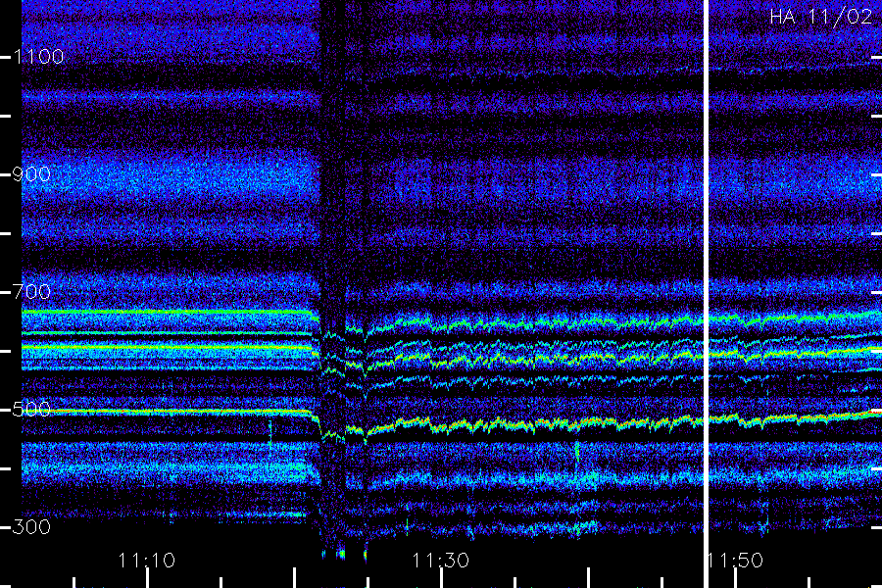The height and width of the screenshot is (588, 882).
Task: Click the 500 frequency axis label
Action: click(31, 410)
